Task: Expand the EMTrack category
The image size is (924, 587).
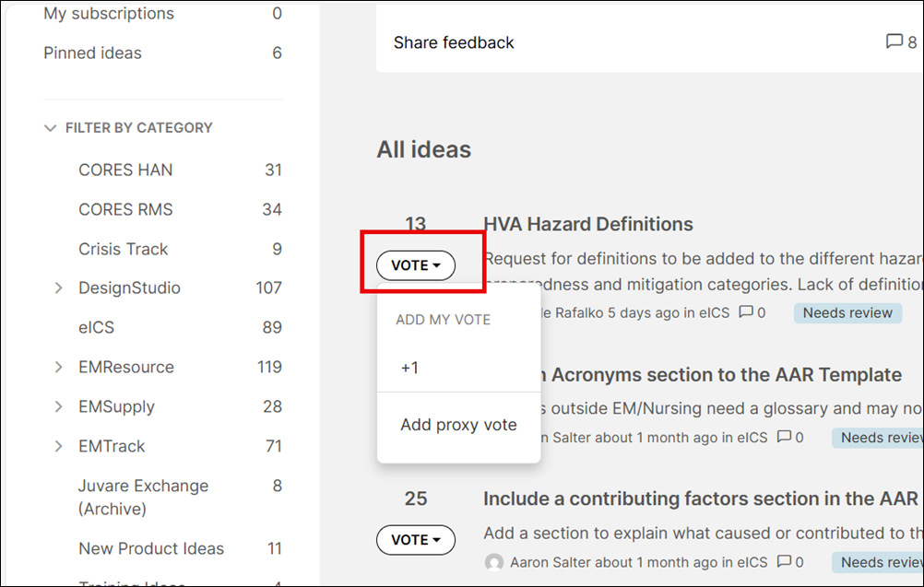Action: (59, 447)
